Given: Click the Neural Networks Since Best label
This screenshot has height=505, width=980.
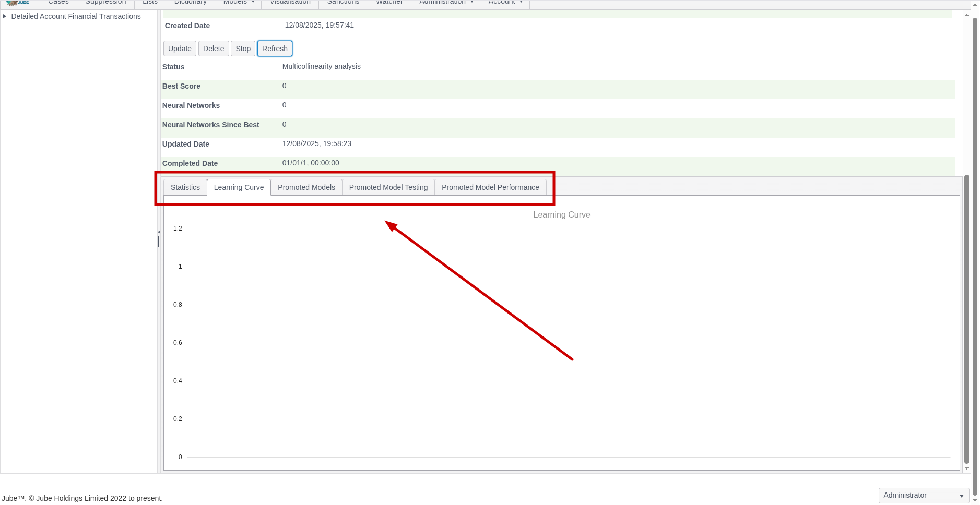Looking at the screenshot, I should (x=211, y=125).
